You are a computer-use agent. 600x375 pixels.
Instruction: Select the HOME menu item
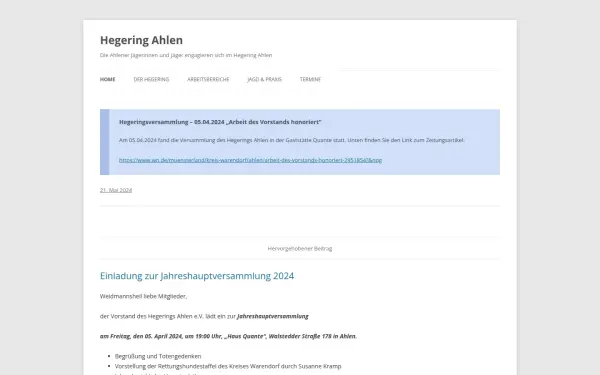(x=108, y=79)
